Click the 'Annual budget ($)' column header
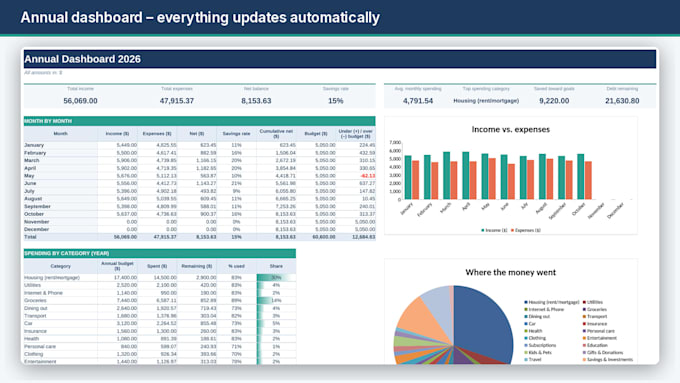Screen dimensions: 680x383 point(117,266)
